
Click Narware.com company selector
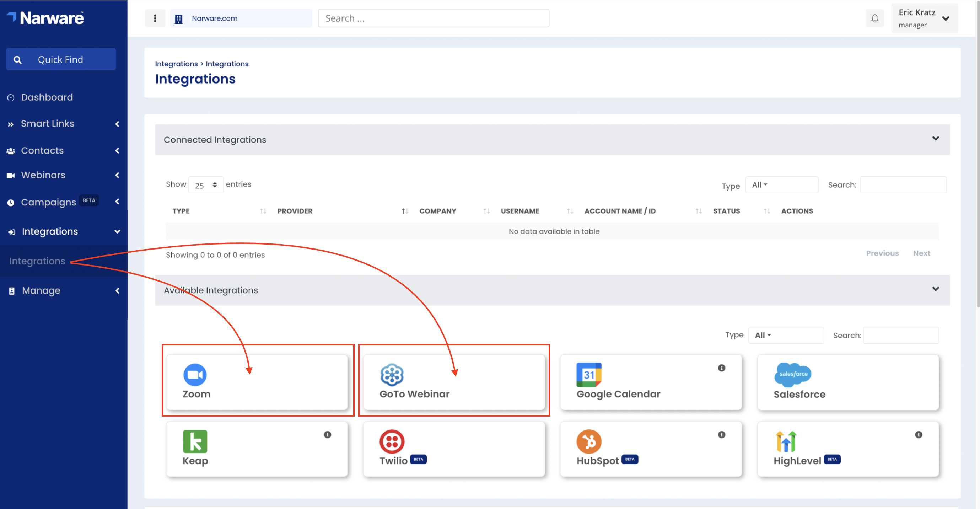[x=241, y=18]
